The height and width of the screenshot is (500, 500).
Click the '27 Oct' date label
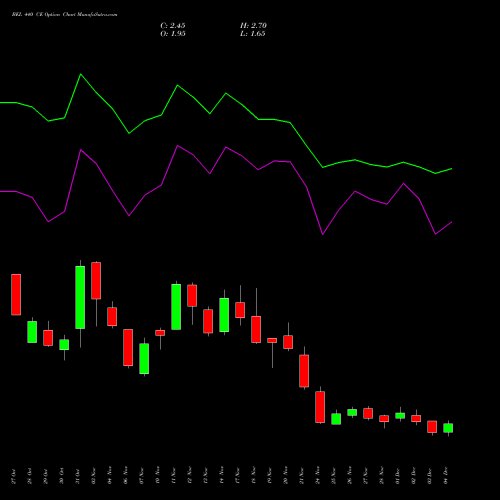click(14, 476)
